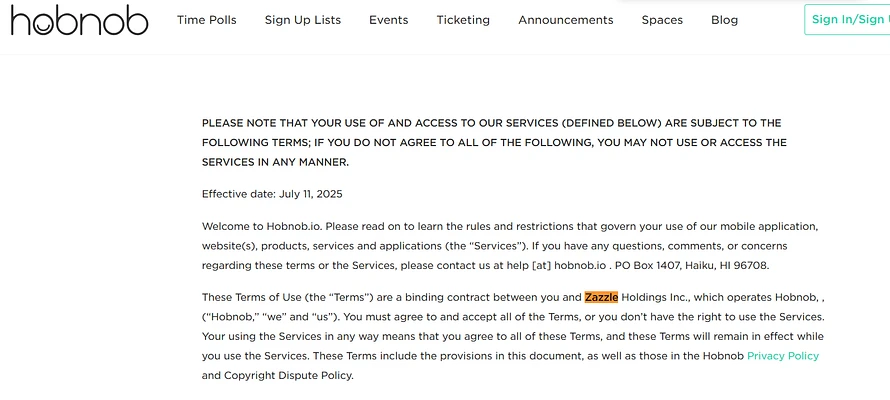The width and height of the screenshot is (890, 400).
Task: Click the highlighted word Zazzle
Action: pyautogui.click(x=601, y=297)
